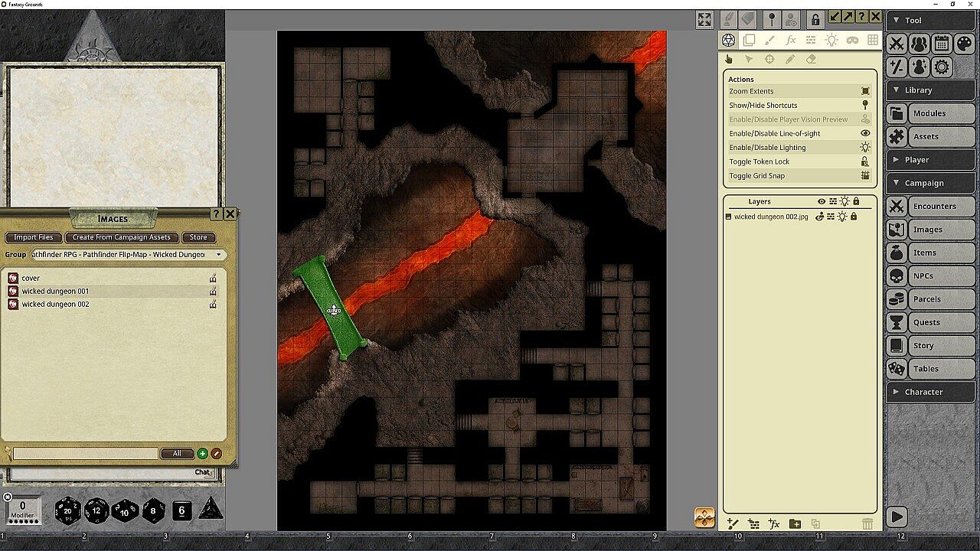The image size is (980, 551).
Task: Open the Modifiers plus-minus tool icon
Action: 897,67
